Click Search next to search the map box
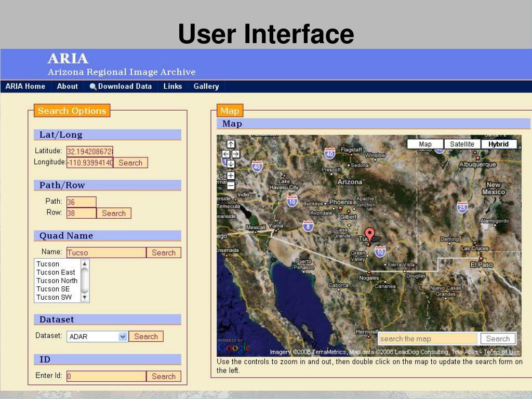 coord(498,339)
